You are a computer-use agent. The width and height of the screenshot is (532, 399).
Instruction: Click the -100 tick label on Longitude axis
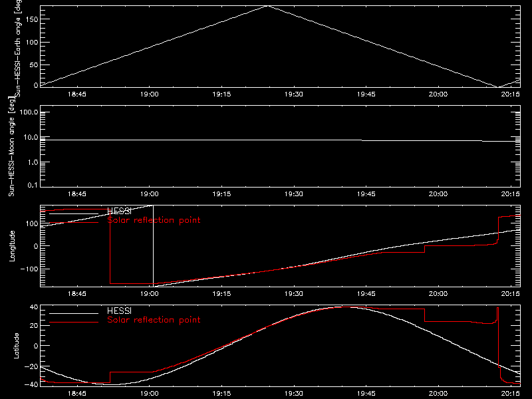(x=29, y=269)
